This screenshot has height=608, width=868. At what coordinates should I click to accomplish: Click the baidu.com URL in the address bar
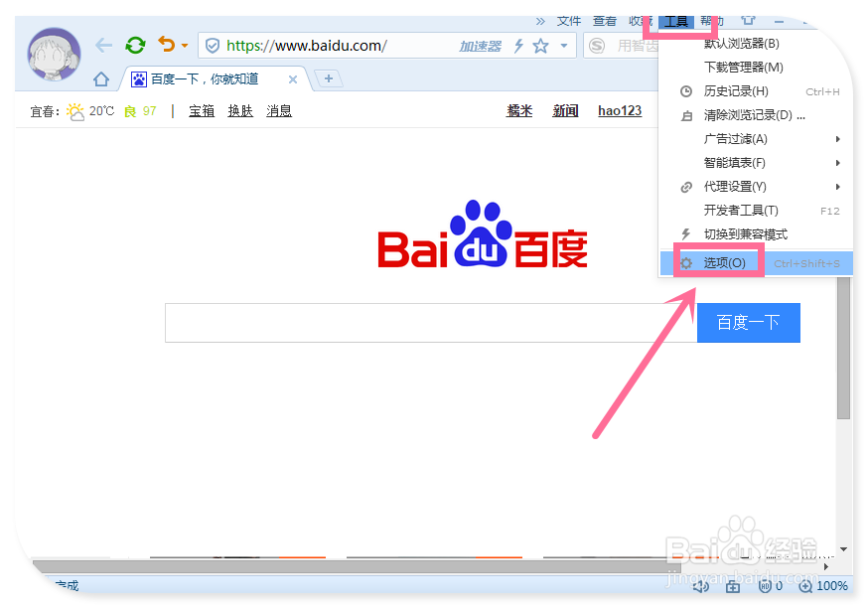click(307, 46)
